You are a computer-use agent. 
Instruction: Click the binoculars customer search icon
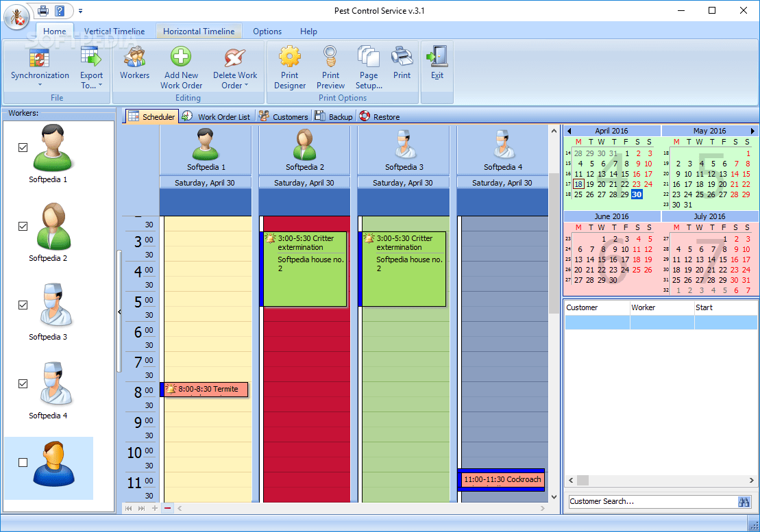744,501
